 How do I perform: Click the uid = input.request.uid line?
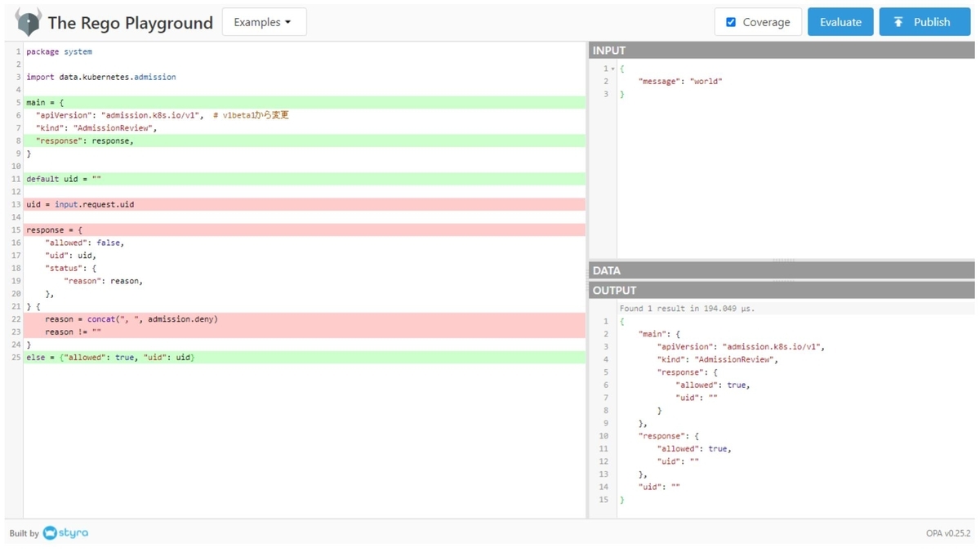(x=305, y=204)
